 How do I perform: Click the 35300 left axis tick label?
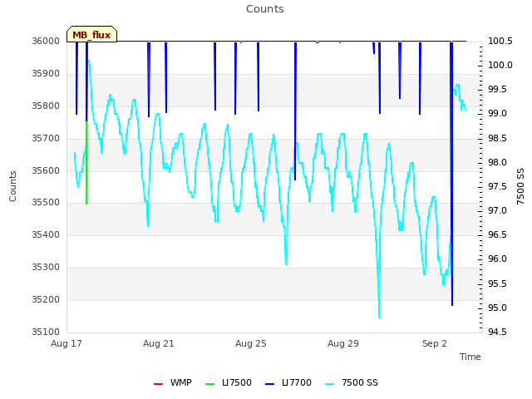pos(46,268)
